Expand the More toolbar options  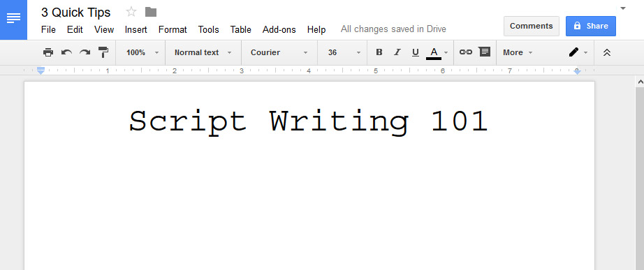click(518, 52)
